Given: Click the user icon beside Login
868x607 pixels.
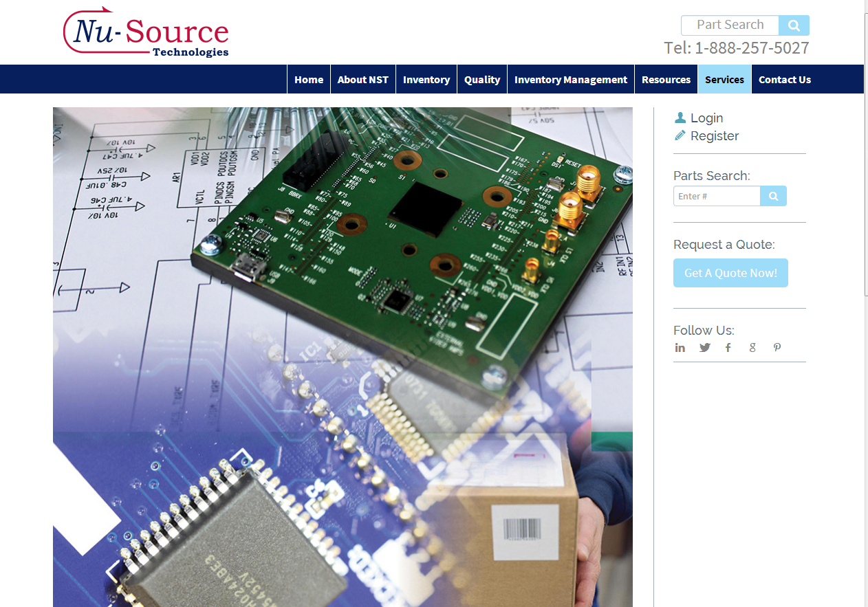Looking at the screenshot, I should point(680,118).
